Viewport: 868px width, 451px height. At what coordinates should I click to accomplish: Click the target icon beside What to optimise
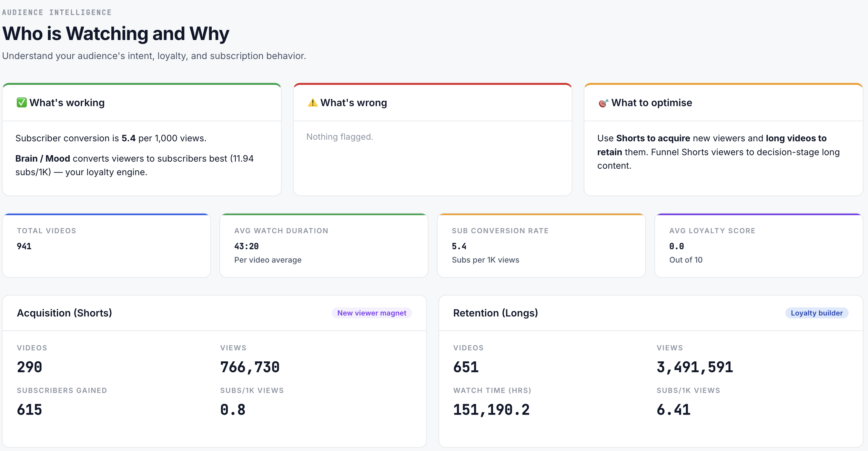[603, 103]
